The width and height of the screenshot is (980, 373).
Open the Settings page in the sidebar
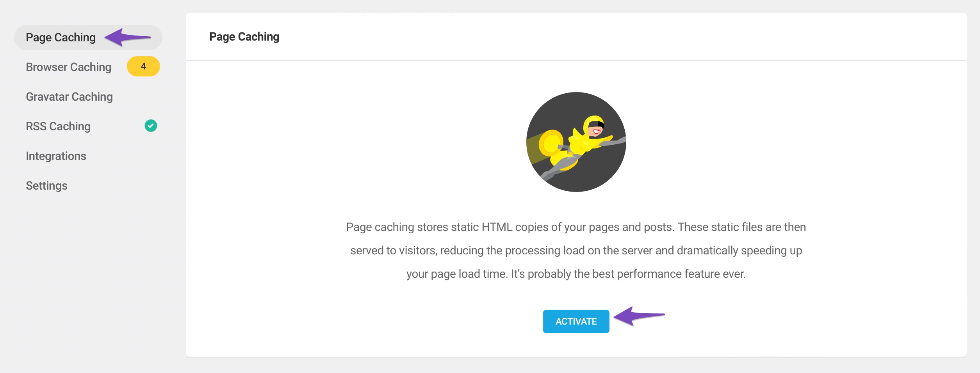(x=46, y=186)
